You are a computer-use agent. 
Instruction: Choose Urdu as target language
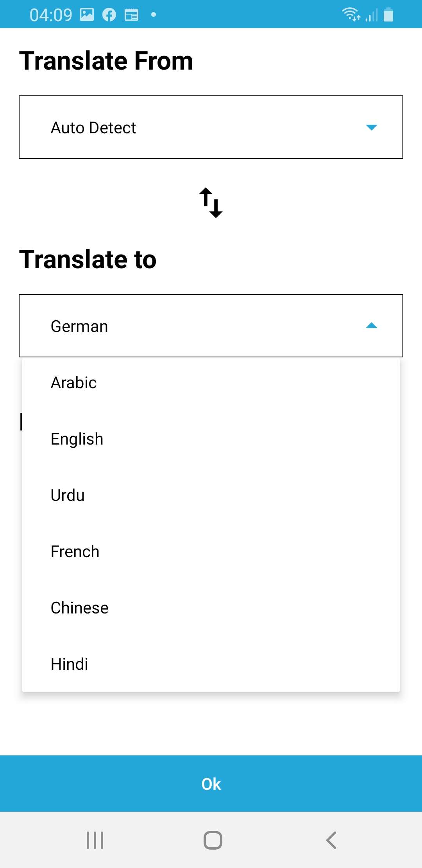211,495
